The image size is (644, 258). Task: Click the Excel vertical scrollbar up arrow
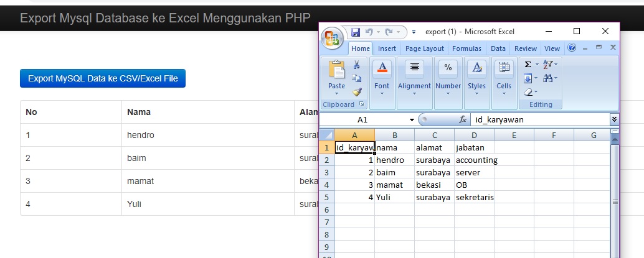click(615, 141)
